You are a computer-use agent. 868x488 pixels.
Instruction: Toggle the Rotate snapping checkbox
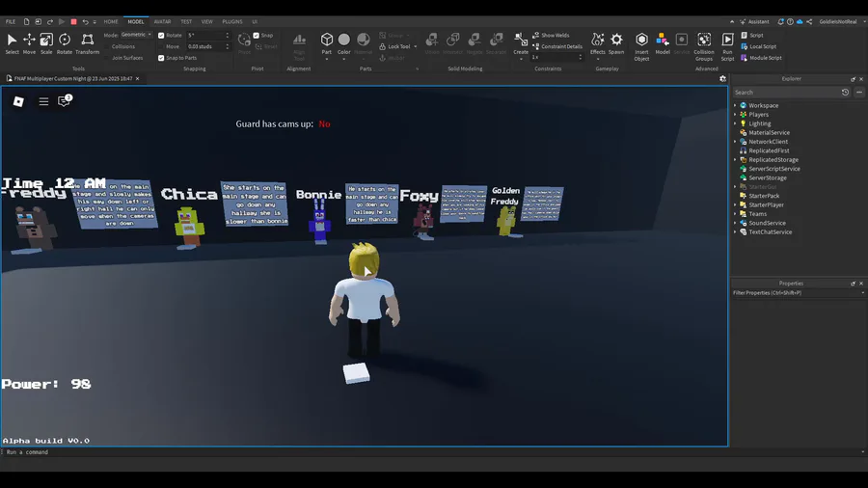pyautogui.click(x=161, y=36)
